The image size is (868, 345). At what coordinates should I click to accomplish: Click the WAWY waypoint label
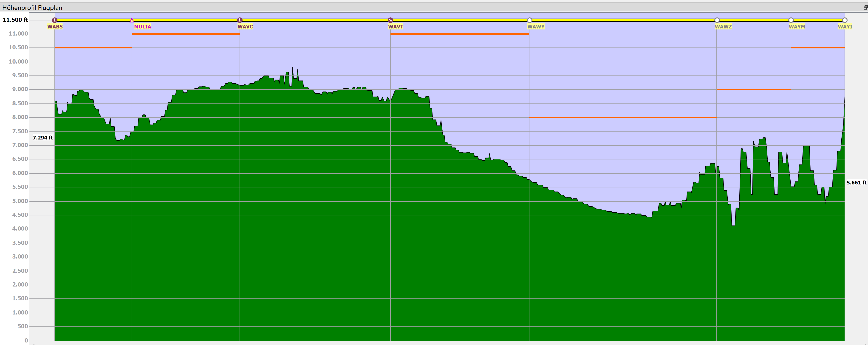point(536,27)
